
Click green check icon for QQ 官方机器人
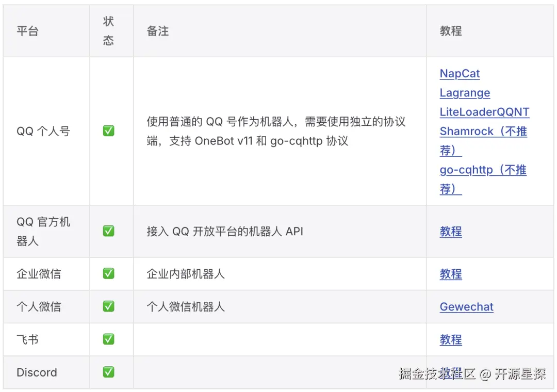[x=109, y=231]
